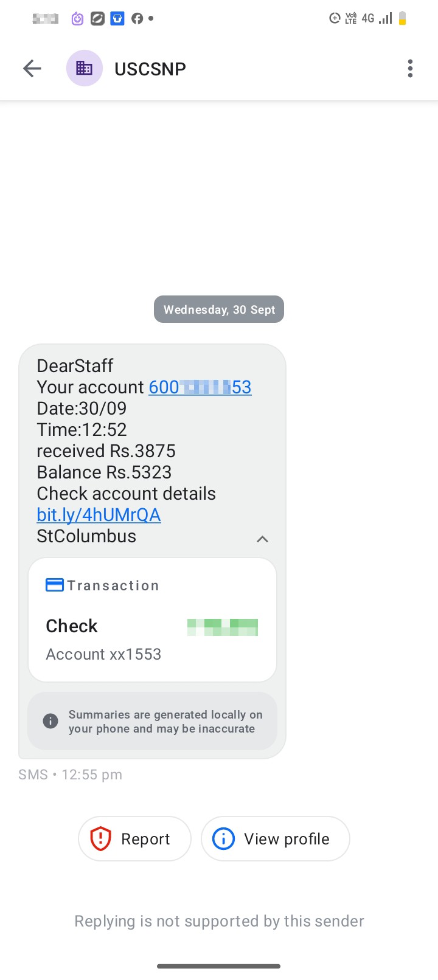Click the Report button
This screenshot has width=438, height=980.
tap(134, 839)
